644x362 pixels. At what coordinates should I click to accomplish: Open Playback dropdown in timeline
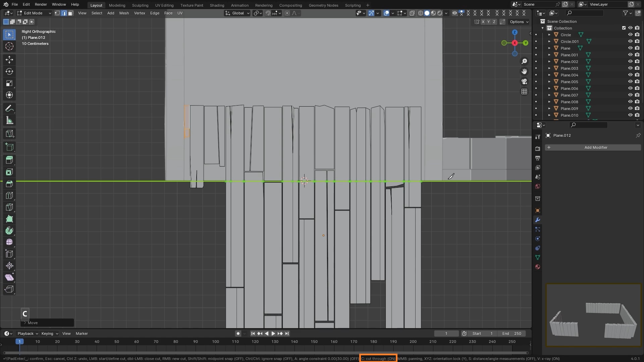tap(27, 334)
